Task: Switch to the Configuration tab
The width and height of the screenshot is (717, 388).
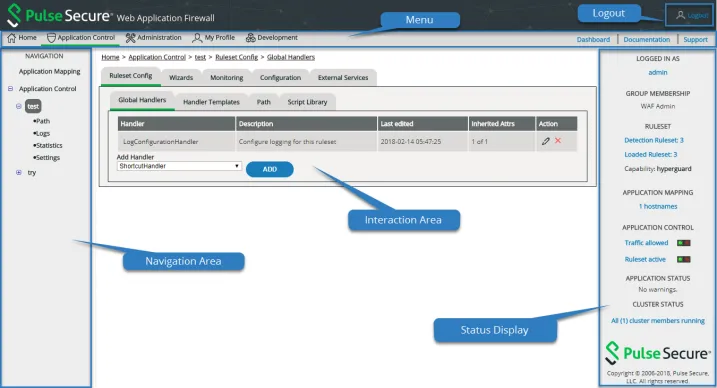Action: (280, 78)
